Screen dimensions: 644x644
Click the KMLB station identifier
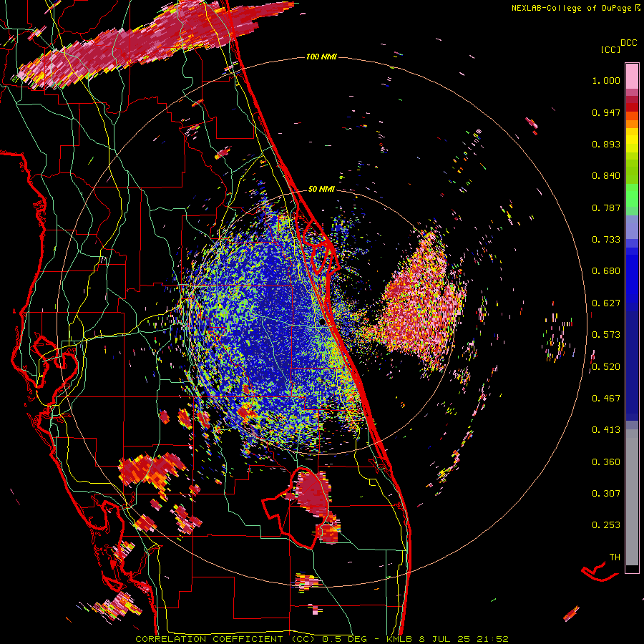[x=400, y=639]
